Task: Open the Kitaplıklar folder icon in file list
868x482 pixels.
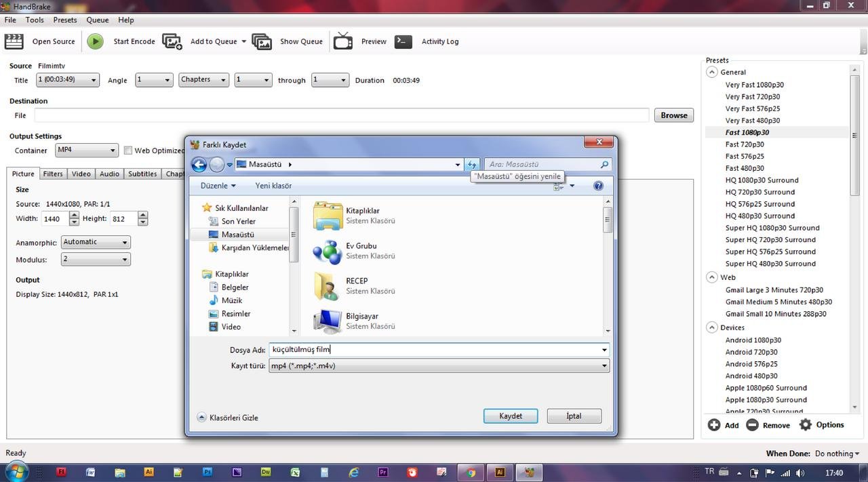Action: (x=328, y=216)
